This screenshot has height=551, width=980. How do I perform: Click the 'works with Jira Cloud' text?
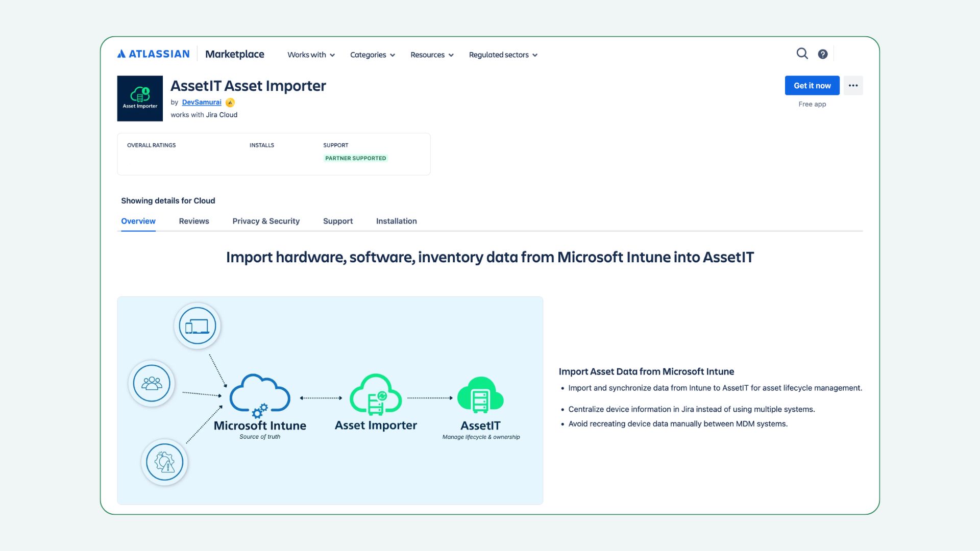click(x=204, y=115)
